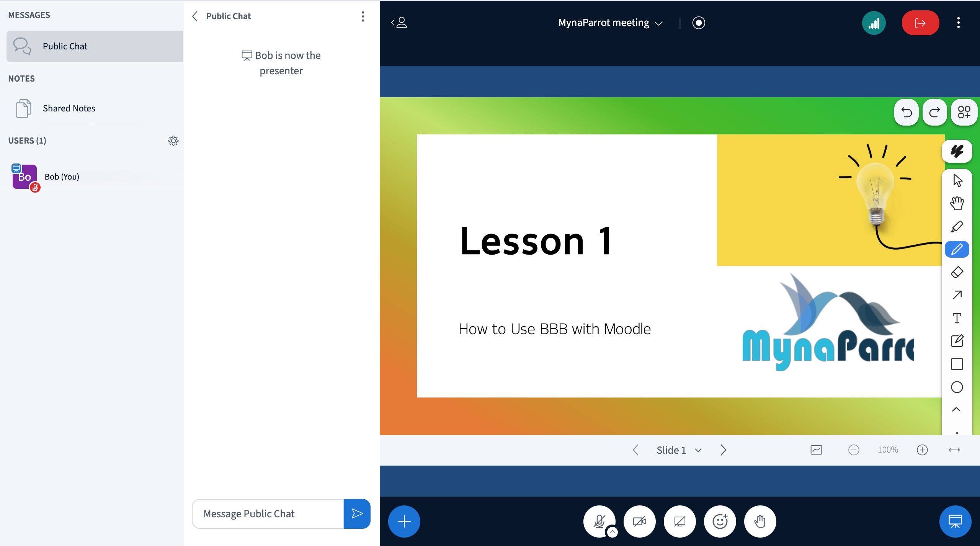Screen dimensions: 980x546
Task: Expand more tools chevron in whiteboard toolbar
Action: click(956, 410)
